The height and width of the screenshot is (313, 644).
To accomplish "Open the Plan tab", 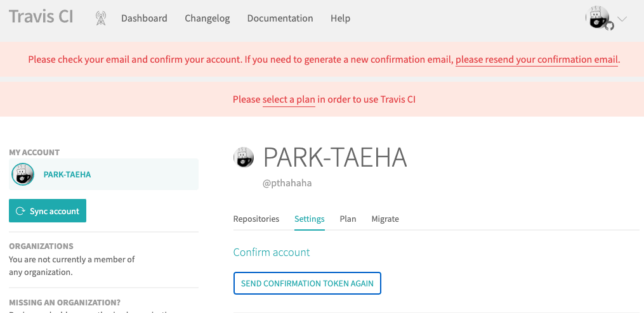I will click(348, 219).
